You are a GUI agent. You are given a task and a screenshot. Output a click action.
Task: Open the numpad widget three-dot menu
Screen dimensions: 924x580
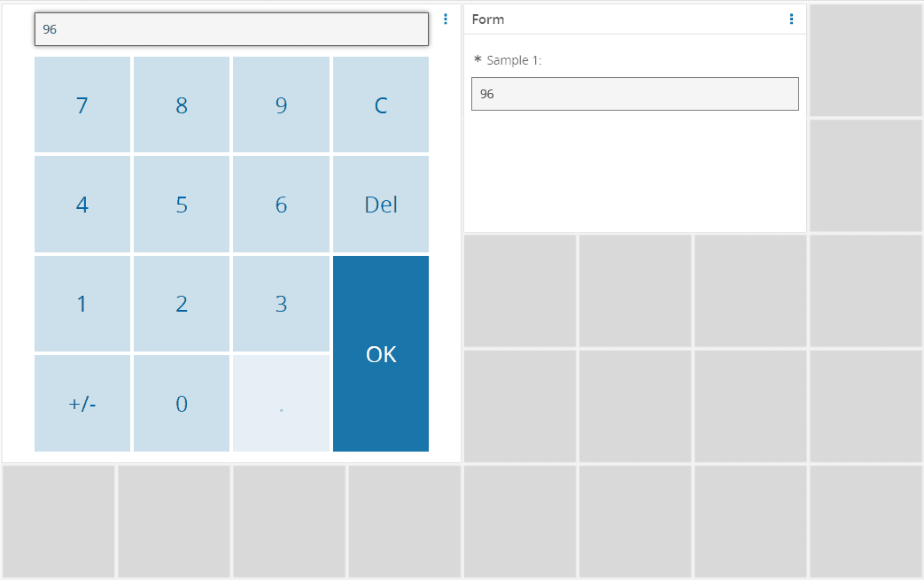[446, 19]
